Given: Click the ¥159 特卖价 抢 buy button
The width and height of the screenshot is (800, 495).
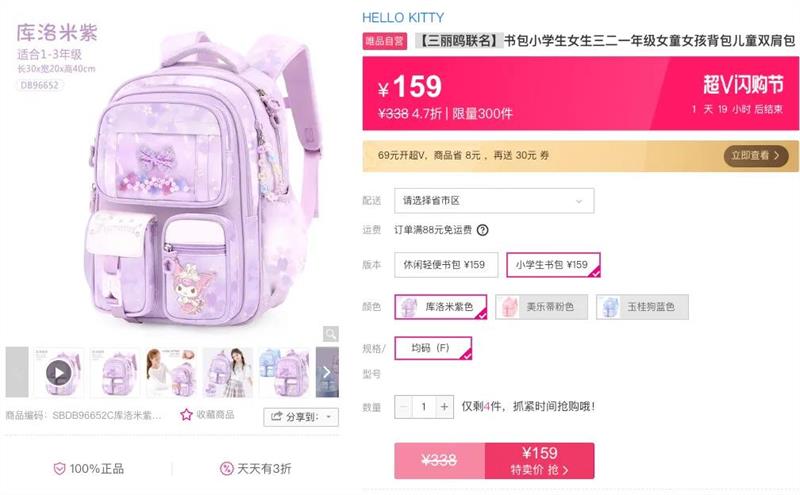Looking at the screenshot, I should pos(539,461).
